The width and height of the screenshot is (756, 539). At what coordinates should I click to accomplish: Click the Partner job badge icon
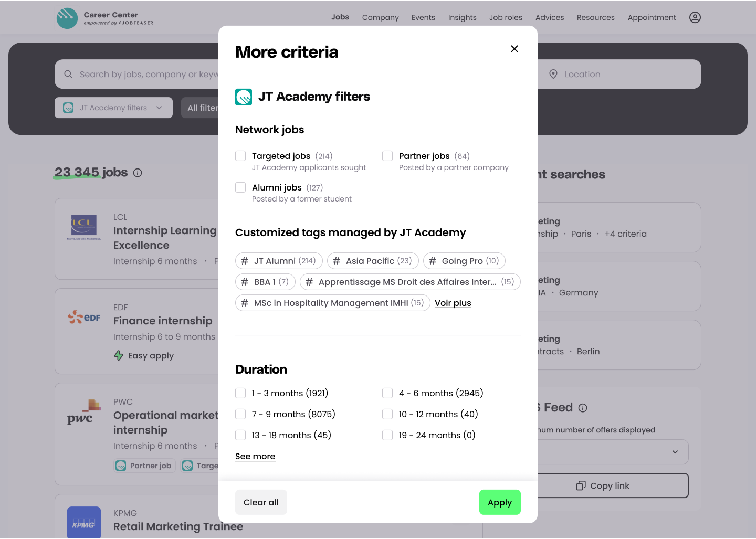(121, 466)
